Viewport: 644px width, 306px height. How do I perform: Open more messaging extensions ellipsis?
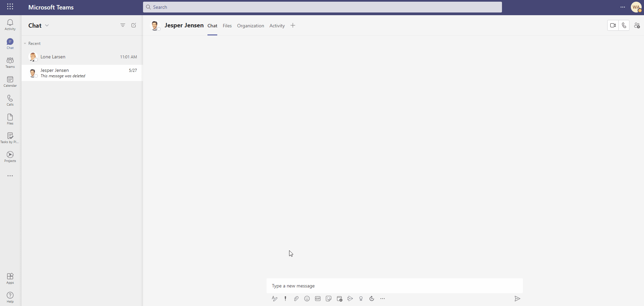pyautogui.click(x=383, y=299)
